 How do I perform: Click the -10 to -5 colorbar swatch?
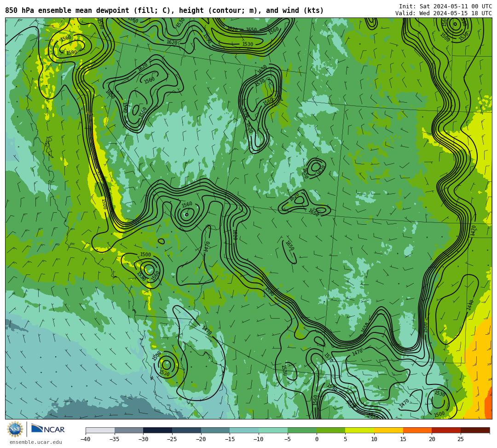tap(273, 430)
